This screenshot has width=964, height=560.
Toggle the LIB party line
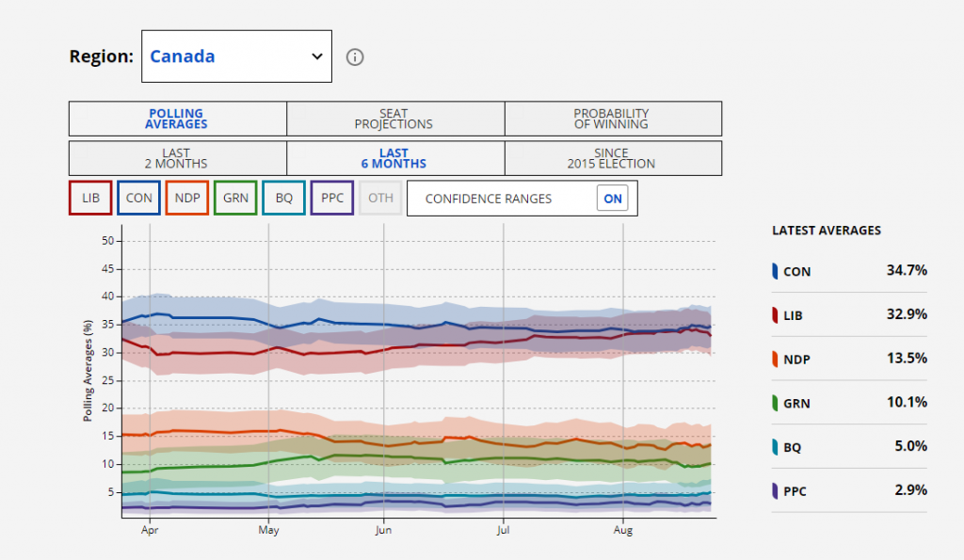[x=90, y=199]
